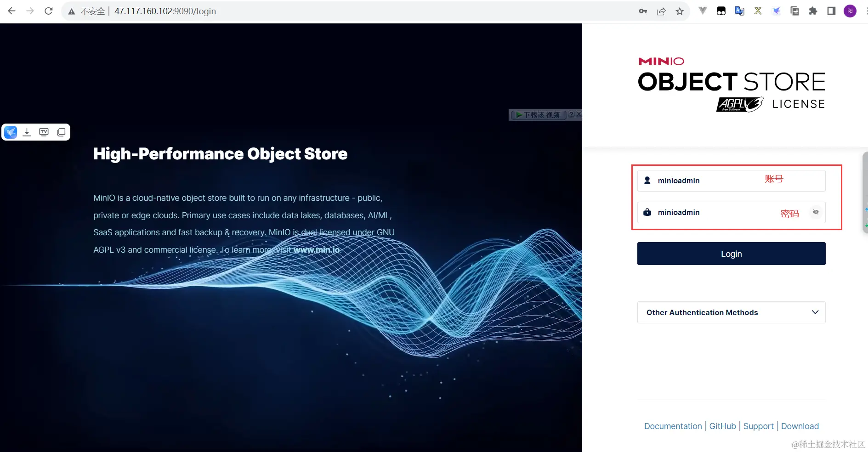This screenshot has width=868, height=452.
Task: Click the help question mark on video overlay
Action: (571, 114)
